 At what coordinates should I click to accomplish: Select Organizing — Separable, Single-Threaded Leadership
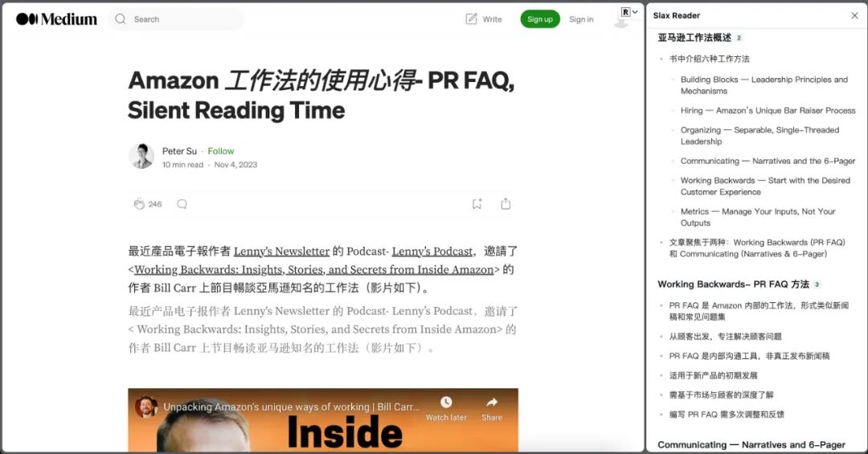759,136
